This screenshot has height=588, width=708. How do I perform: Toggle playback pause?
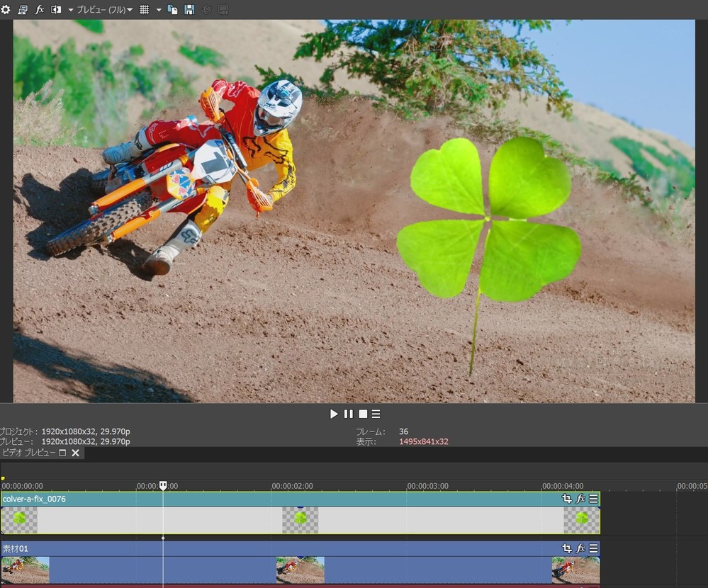click(347, 414)
